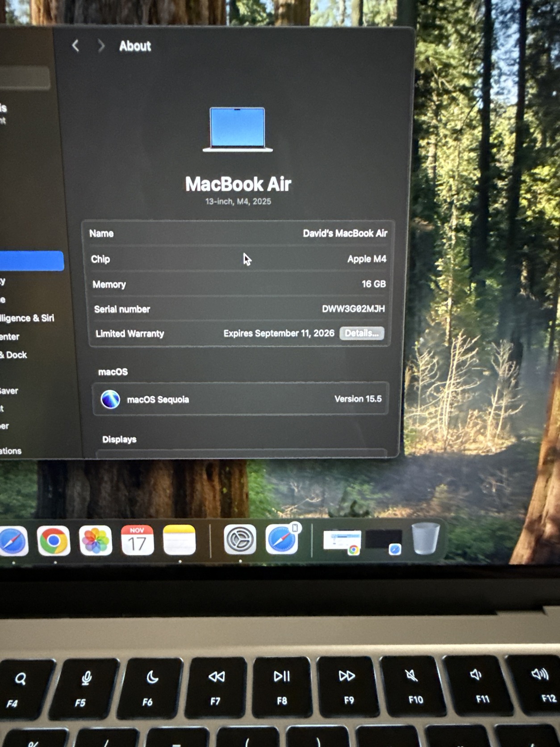Screen dimensions: 560x747
Task: Open Safari from the Dock's left edge
Action: click(13, 541)
